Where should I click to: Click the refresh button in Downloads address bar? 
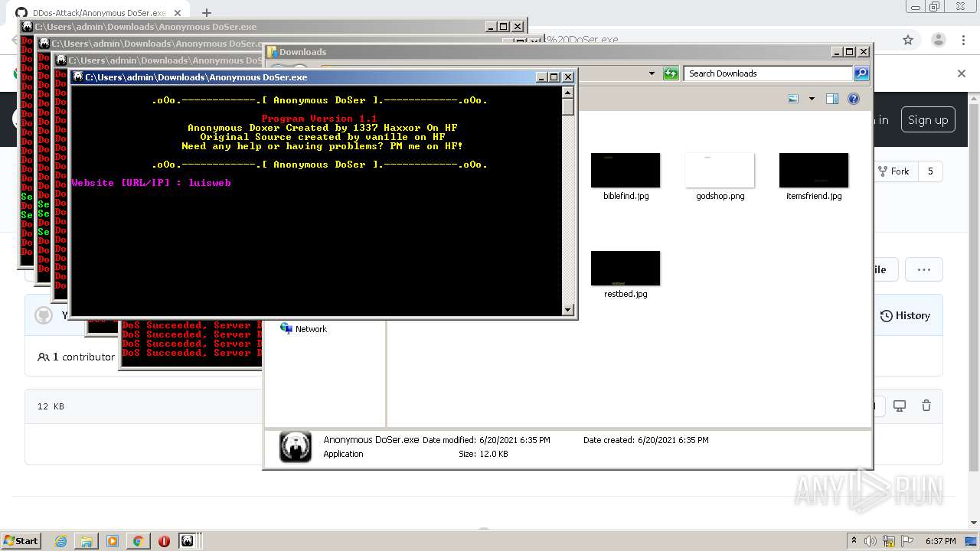(671, 73)
